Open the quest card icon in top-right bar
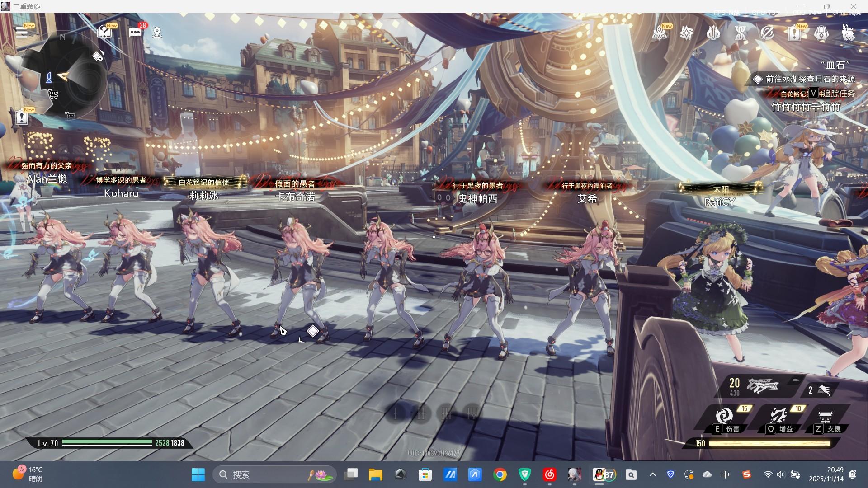This screenshot has width=868, height=488. pos(794,33)
